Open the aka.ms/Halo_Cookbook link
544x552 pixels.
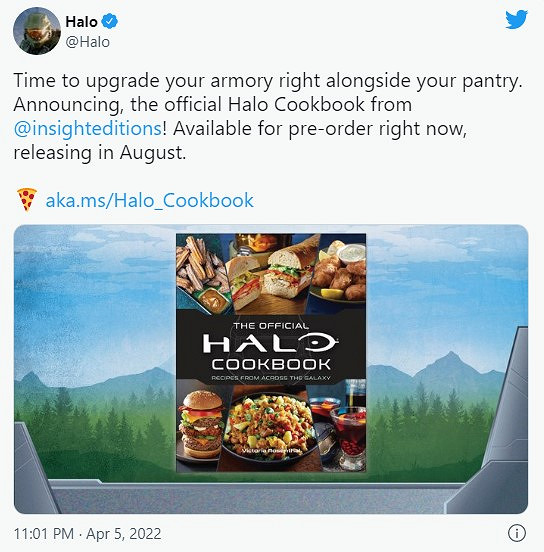click(x=150, y=200)
